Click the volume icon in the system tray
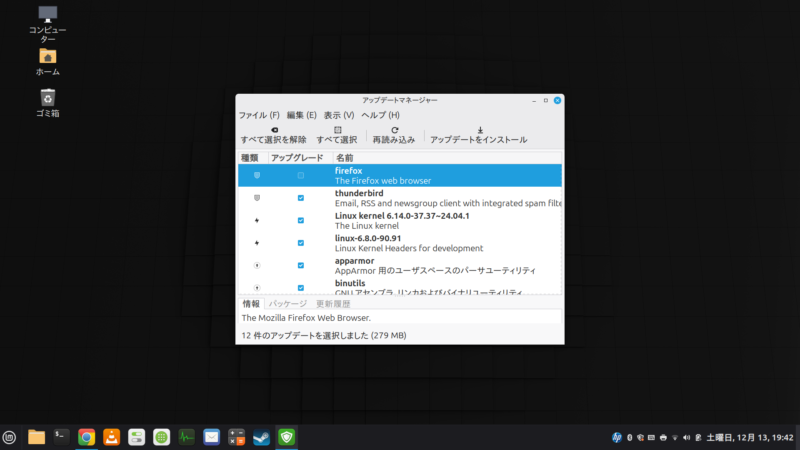 [686, 437]
